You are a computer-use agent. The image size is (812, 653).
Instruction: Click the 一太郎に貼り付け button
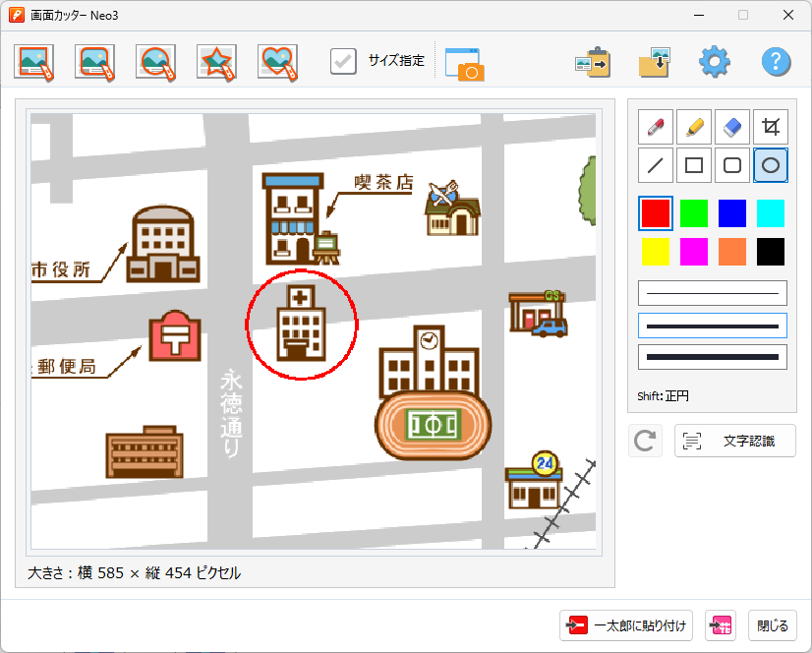coord(627,625)
